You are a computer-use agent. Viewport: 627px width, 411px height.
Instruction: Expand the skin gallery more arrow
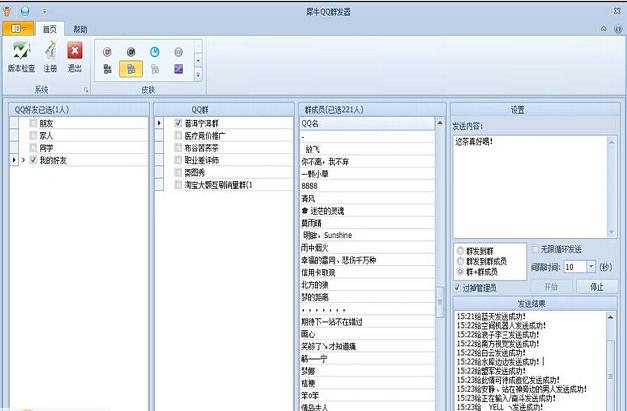click(x=198, y=73)
